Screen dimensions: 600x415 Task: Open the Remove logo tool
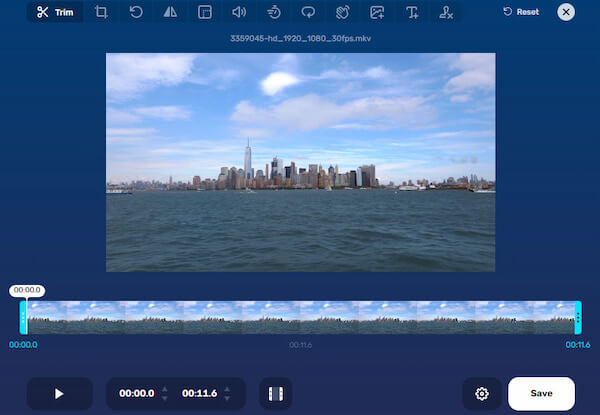446,13
